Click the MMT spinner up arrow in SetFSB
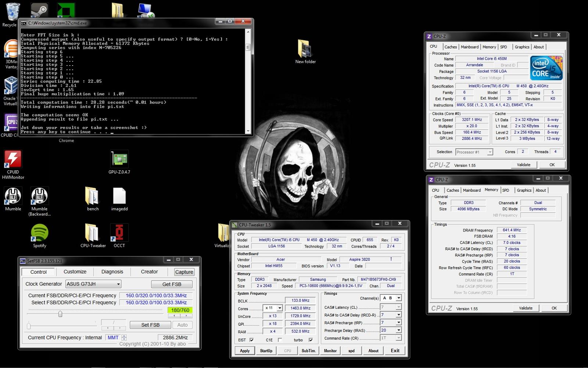This screenshot has height=368, width=588. (124, 336)
